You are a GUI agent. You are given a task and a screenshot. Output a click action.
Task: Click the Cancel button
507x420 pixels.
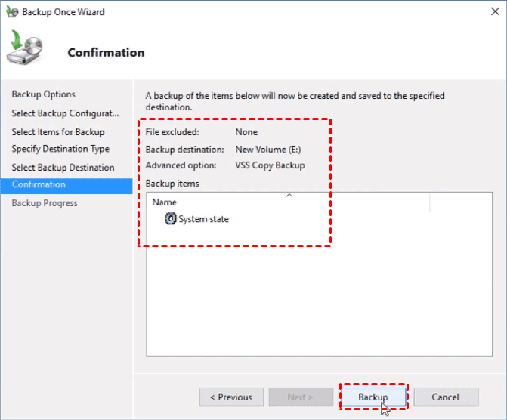pos(446,397)
